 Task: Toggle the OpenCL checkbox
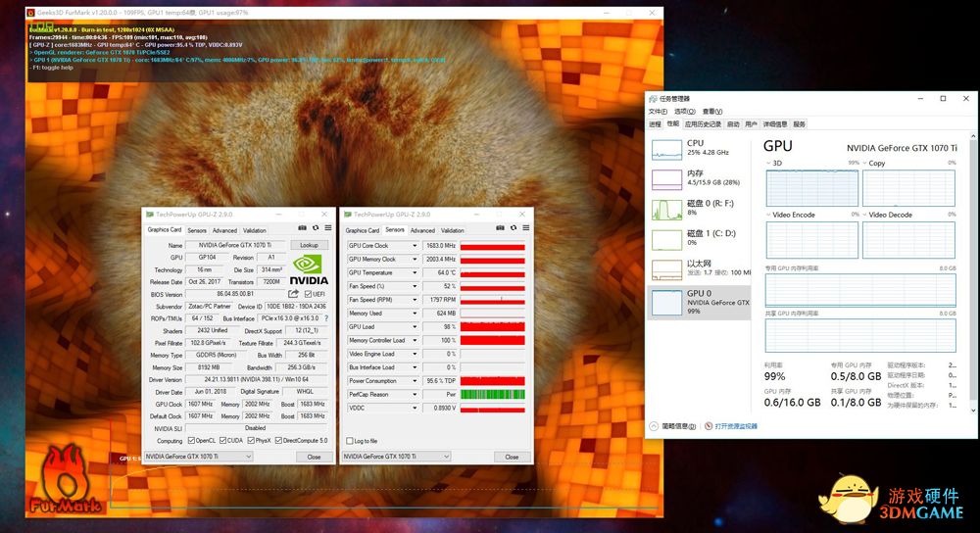191,441
